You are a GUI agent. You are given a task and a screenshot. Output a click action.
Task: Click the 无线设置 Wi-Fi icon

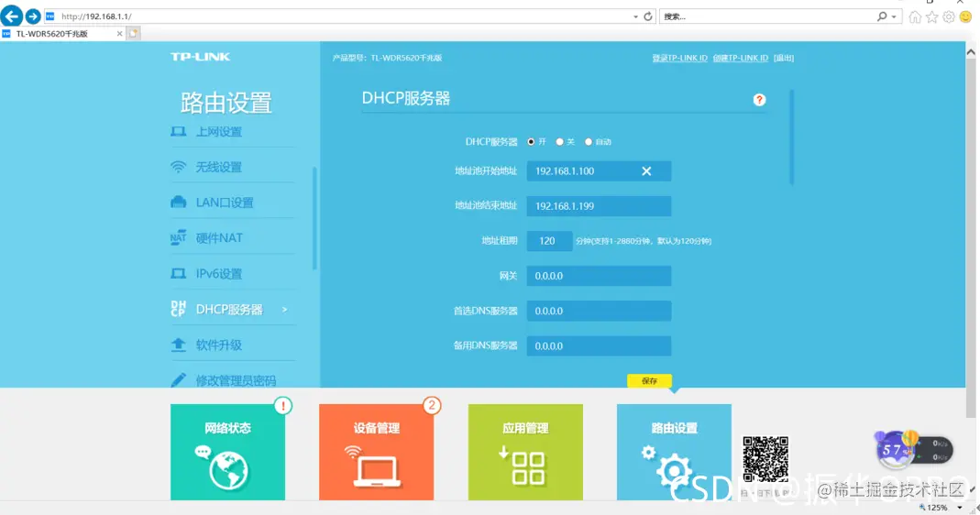click(x=178, y=167)
